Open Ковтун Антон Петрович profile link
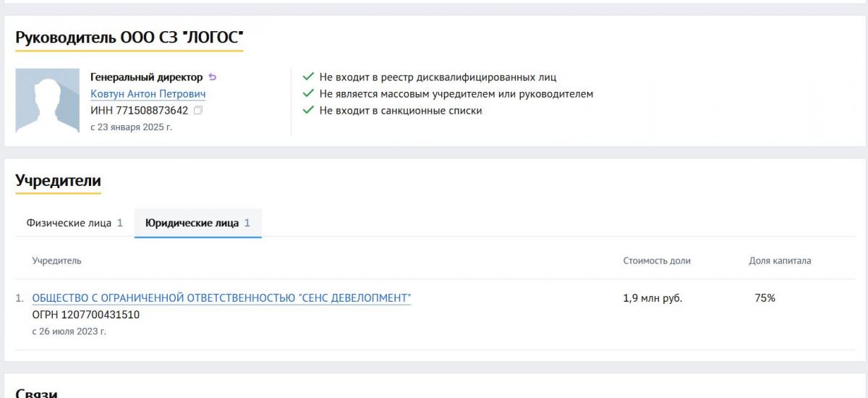The height and width of the screenshot is (398, 868). (148, 94)
